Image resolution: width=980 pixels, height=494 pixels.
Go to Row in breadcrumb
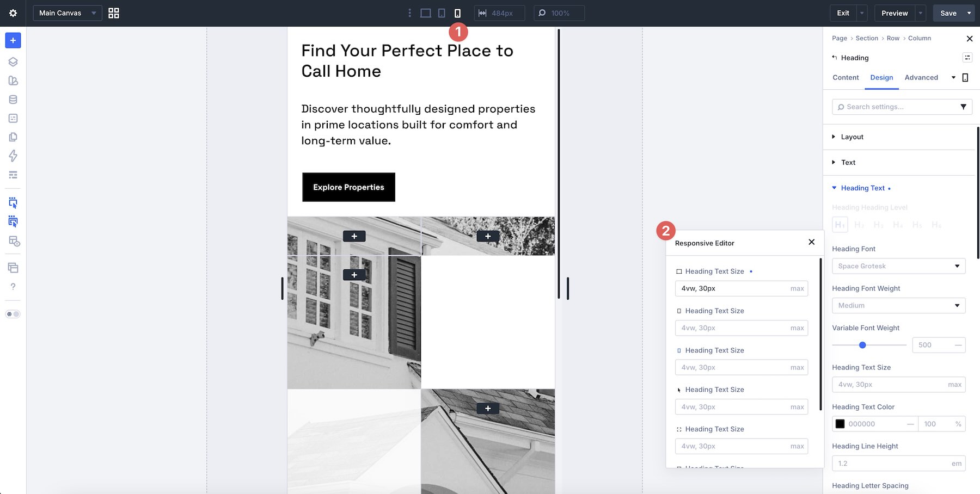pyautogui.click(x=893, y=39)
